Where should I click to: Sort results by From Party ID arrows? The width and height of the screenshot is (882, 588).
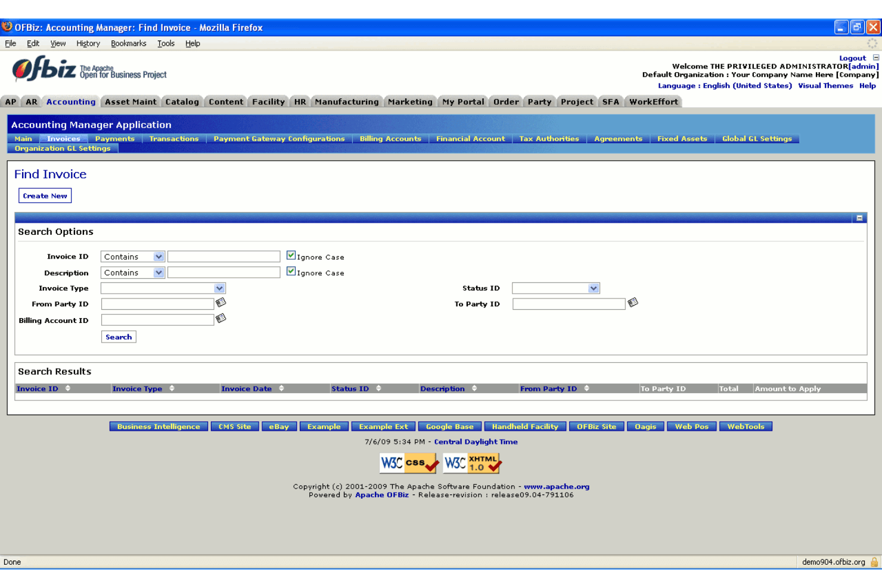[587, 388]
